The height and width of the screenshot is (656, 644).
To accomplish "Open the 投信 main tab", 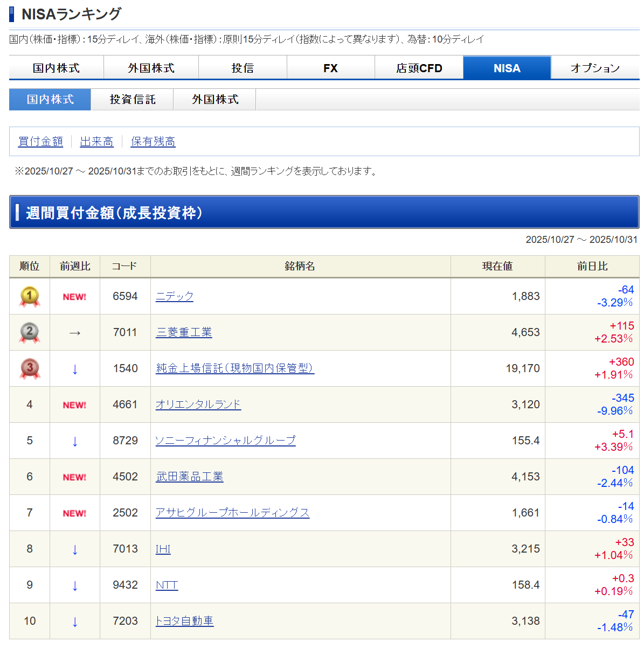I will [x=243, y=68].
